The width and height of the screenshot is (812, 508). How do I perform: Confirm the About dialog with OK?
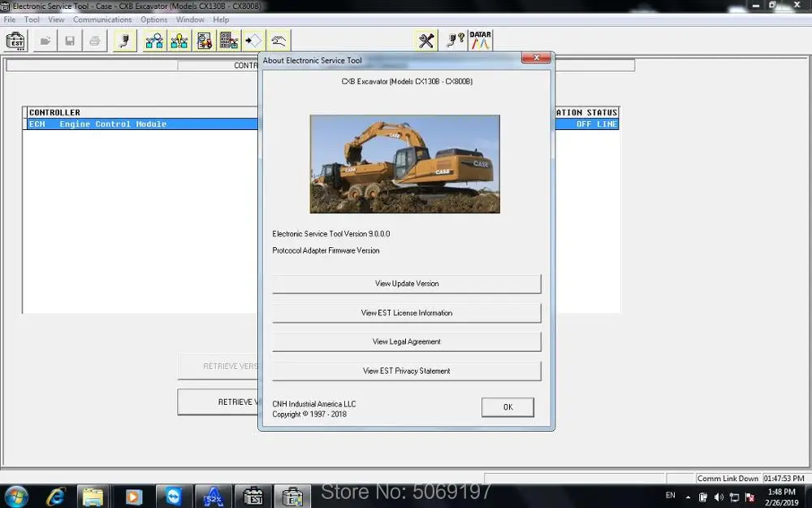508,407
